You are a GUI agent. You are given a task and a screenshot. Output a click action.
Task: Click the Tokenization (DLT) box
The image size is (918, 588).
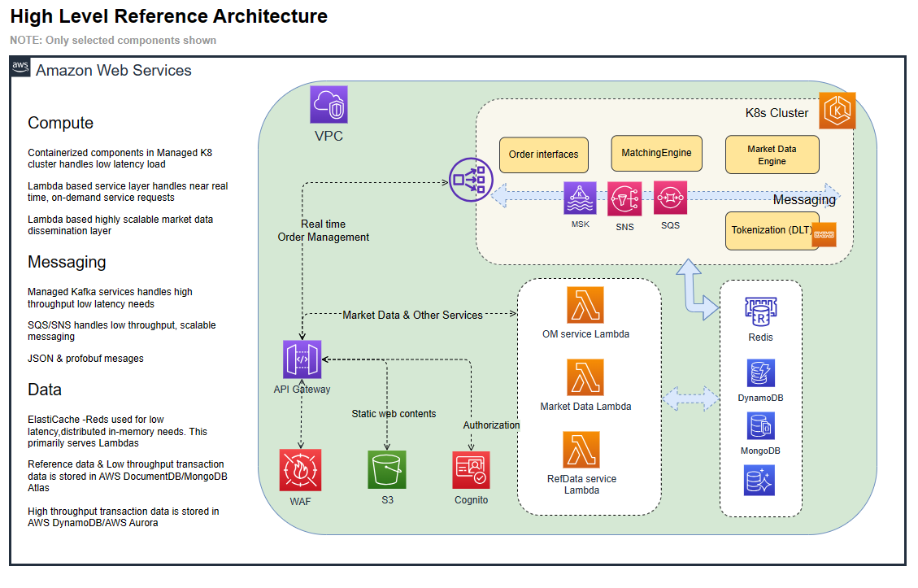[x=772, y=231]
